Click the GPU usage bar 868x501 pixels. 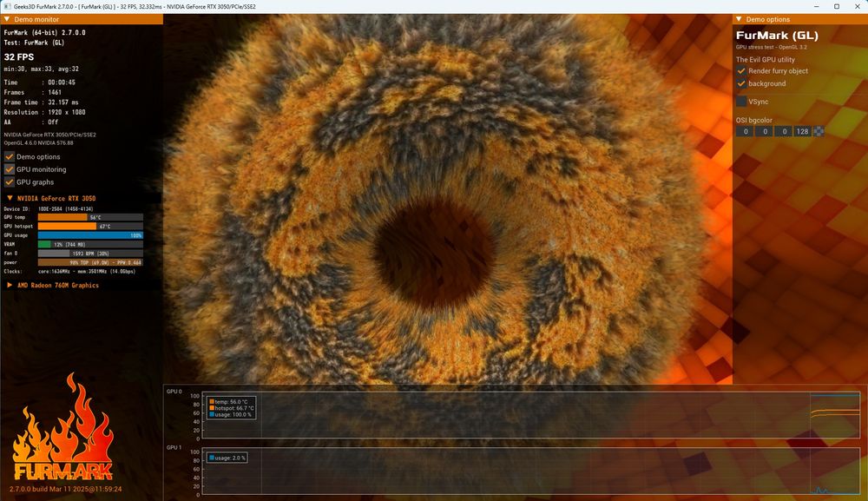click(x=90, y=235)
